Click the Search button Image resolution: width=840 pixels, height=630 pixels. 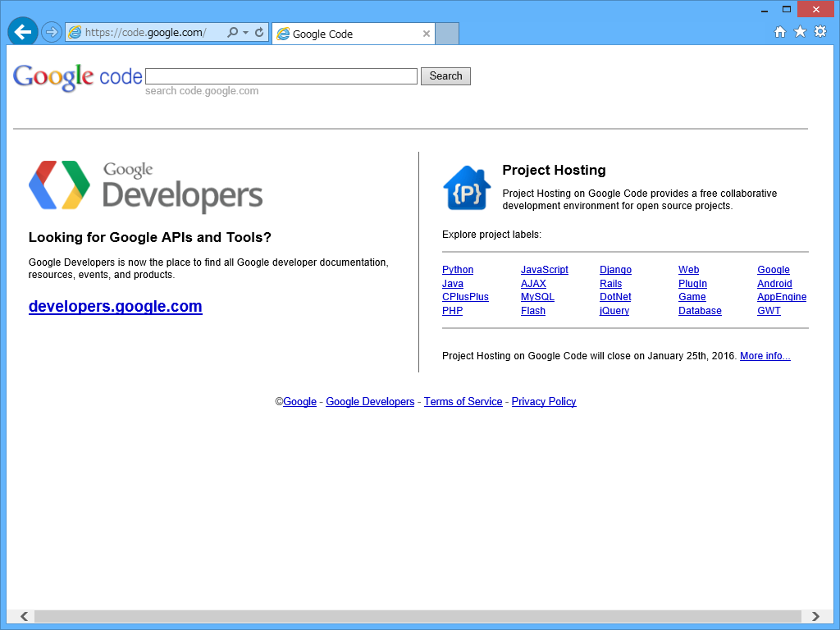tap(445, 75)
